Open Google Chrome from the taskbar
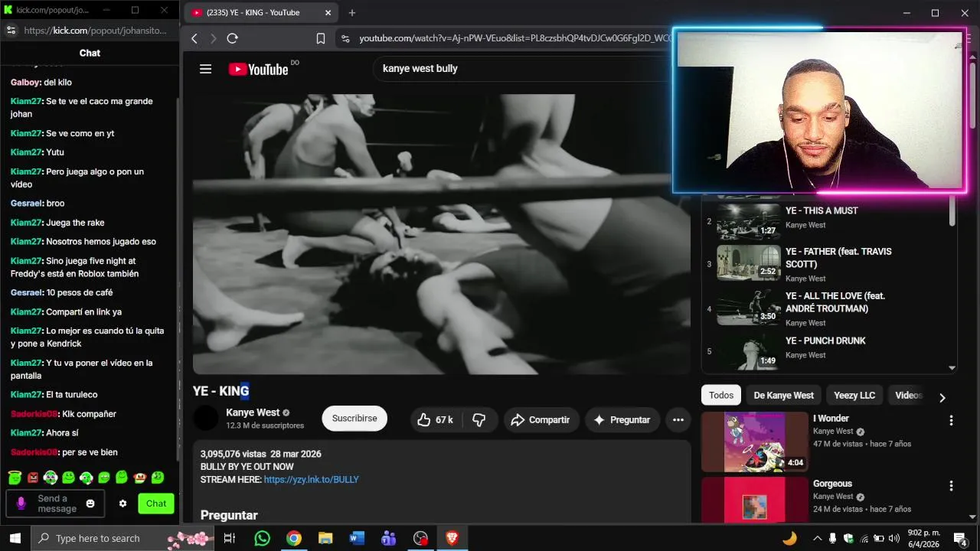The width and height of the screenshot is (980, 551). pyautogui.click(x=294, y=538)
